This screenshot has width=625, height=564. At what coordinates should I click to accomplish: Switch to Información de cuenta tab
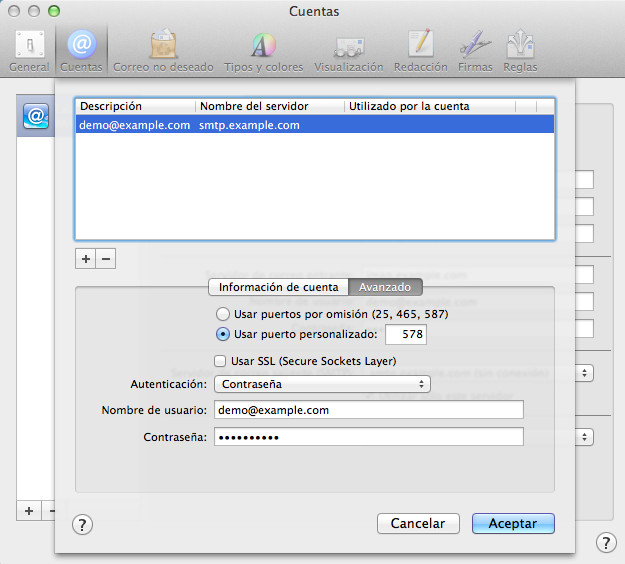click(x=278, y=287)
